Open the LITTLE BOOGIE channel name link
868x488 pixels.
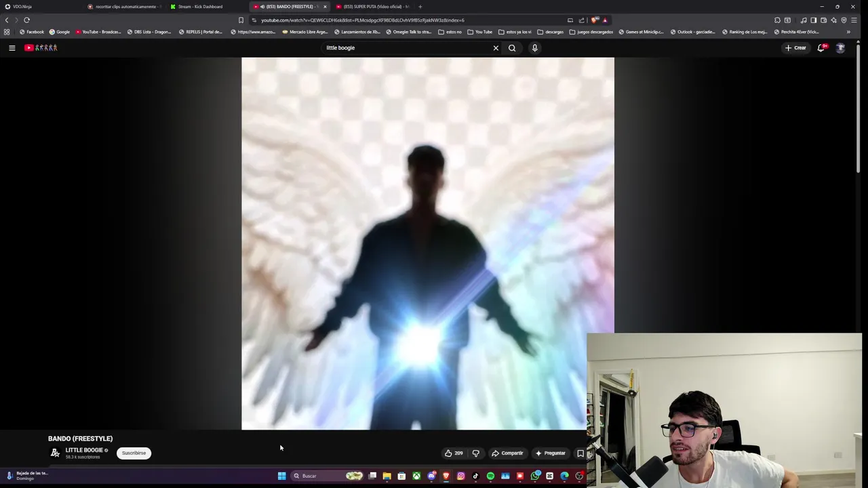[x=84, y=450]
